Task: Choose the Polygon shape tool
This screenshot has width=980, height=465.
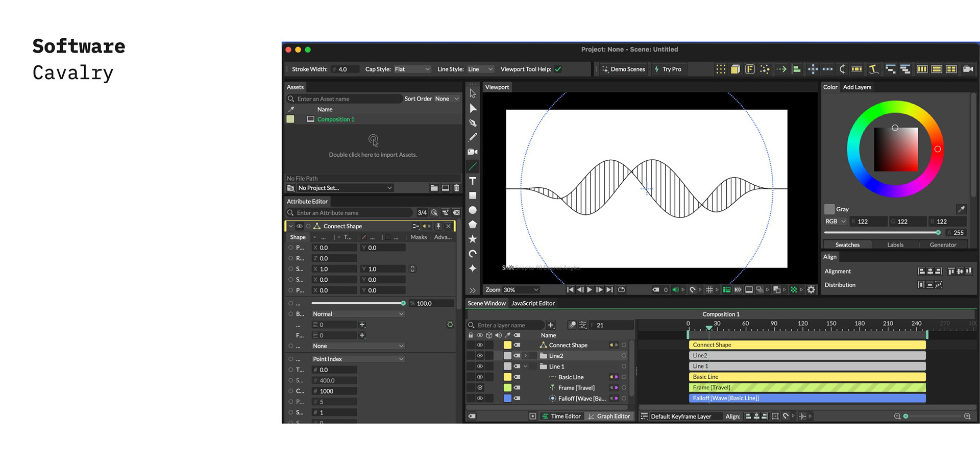Action: tap(473, 225)
